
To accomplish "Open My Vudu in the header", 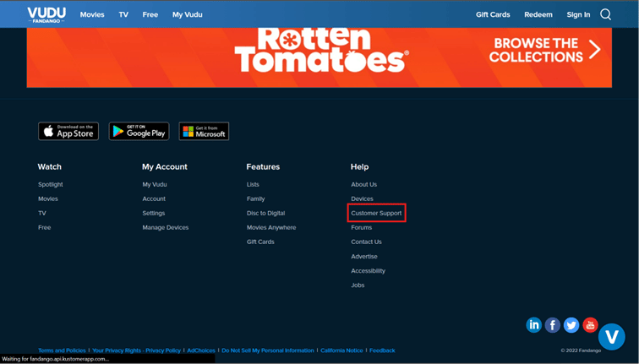I will [187, 14].
